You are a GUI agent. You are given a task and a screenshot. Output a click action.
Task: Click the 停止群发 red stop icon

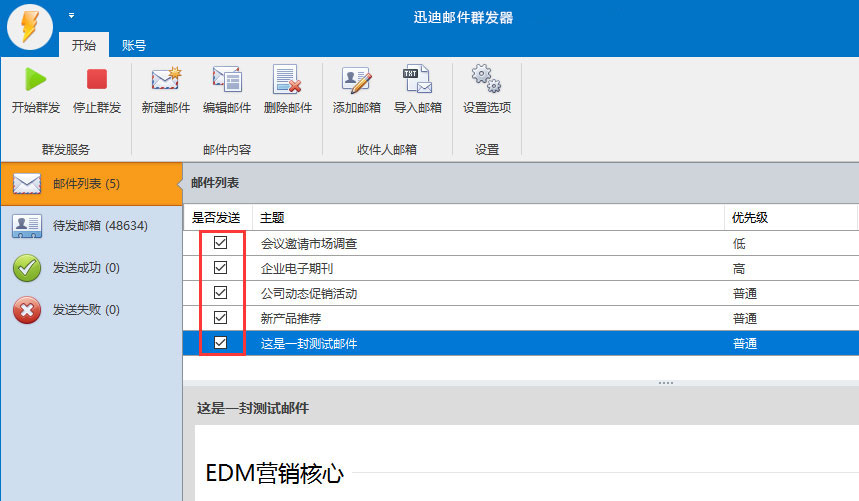point(97,79)
